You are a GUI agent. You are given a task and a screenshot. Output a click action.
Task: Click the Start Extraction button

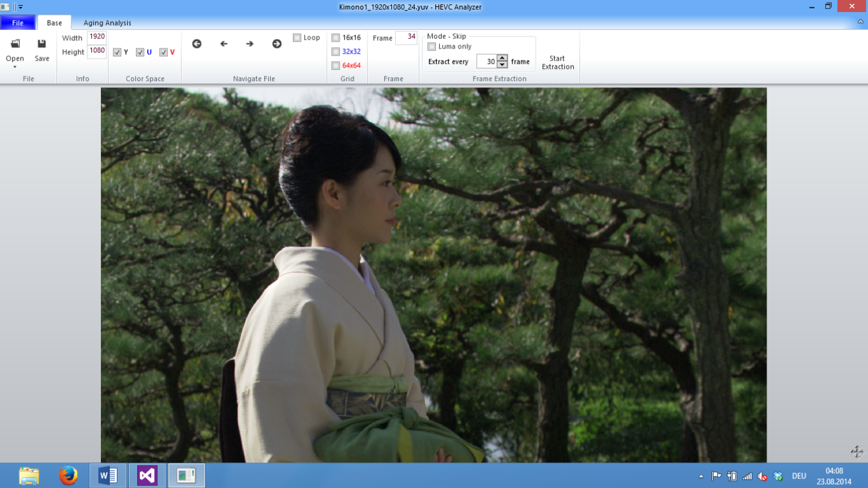[558, 62]
